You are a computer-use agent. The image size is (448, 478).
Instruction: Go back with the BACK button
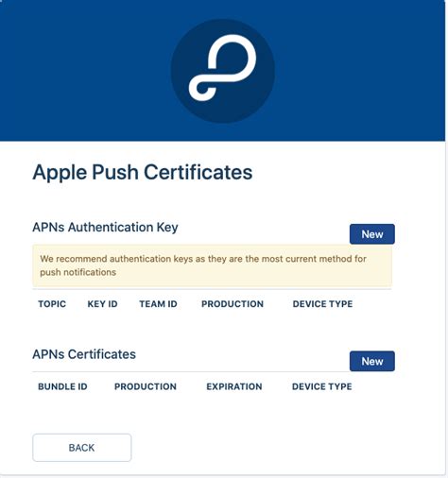[82, 448]
